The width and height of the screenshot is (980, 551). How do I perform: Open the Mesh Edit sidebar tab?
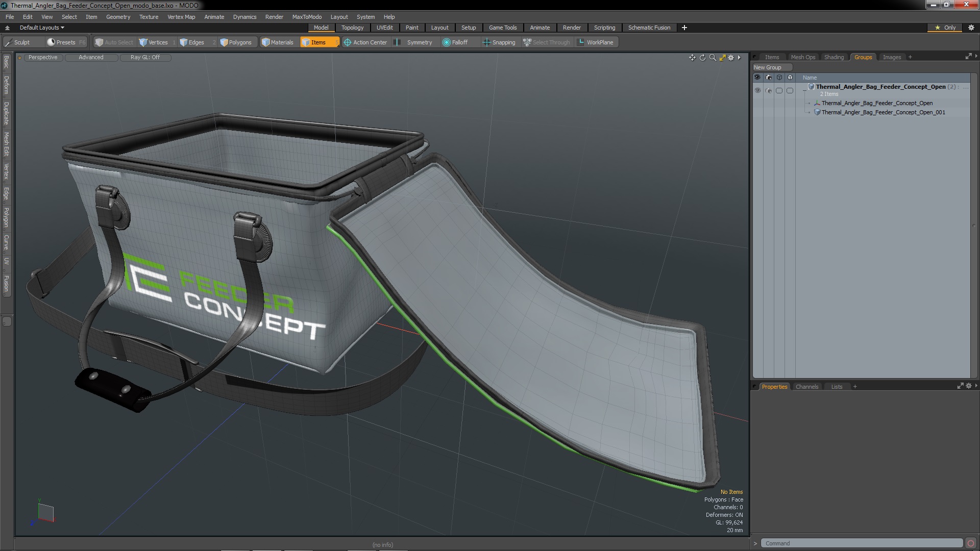click(x=6, y=144)
